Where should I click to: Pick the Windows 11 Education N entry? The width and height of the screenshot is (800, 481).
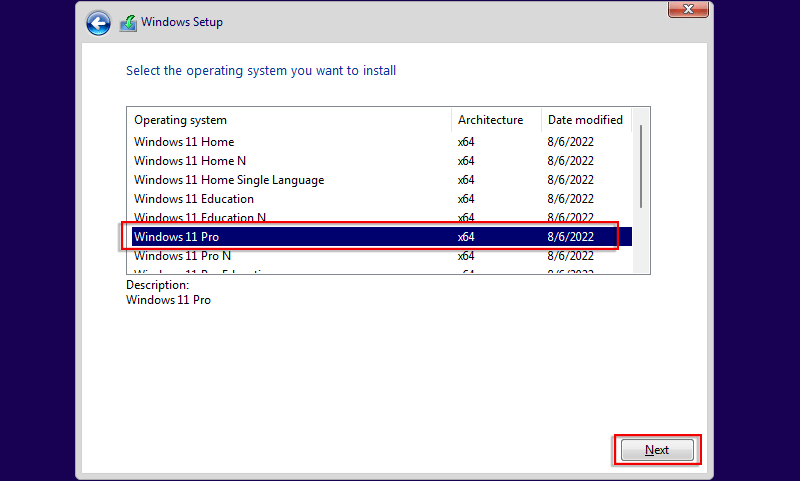click(x=200, y=217)
